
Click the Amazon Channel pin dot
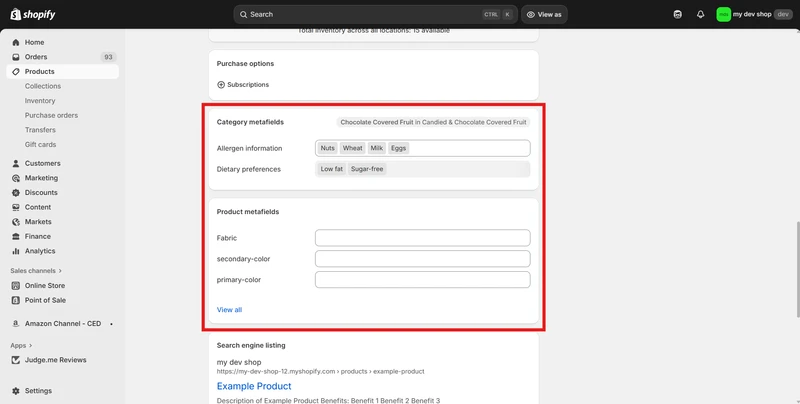click(111, 324)
